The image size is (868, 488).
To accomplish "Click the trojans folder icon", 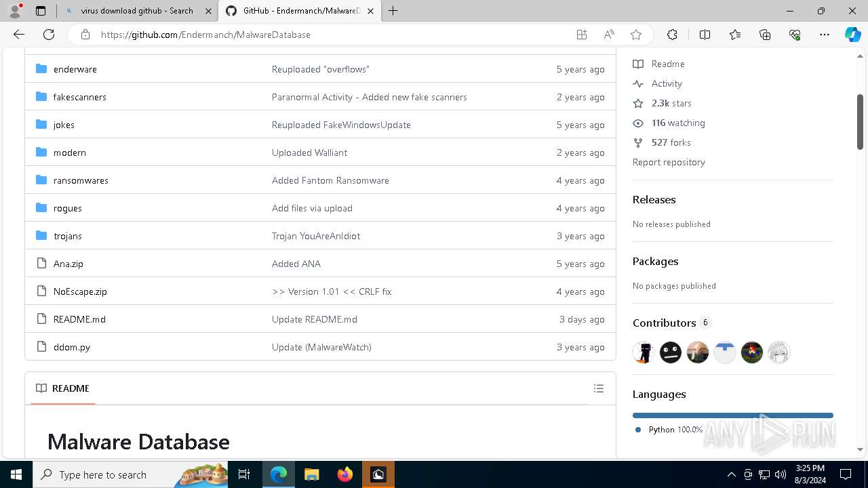I will click(x=41, y=236).
